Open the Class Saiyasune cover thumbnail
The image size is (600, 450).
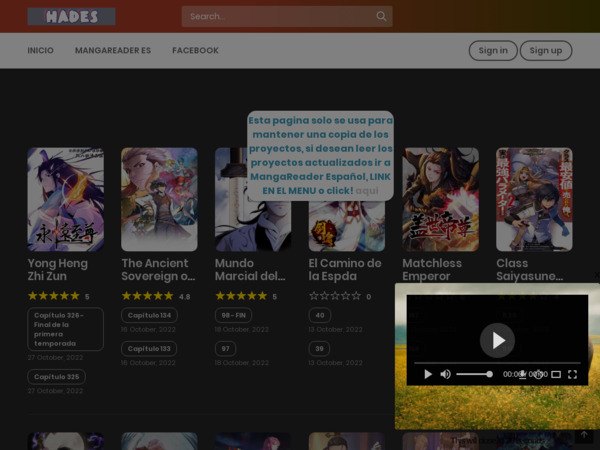[x=534, y=199]
